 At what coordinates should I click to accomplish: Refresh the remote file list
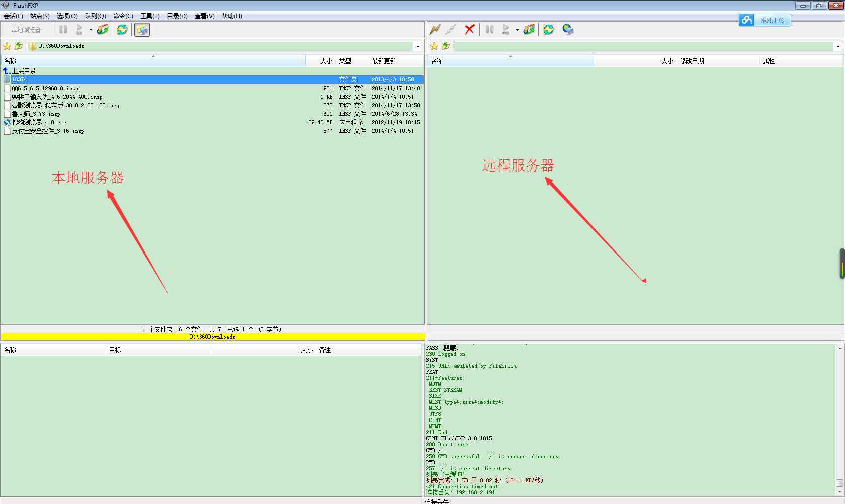tap(549, 30)
